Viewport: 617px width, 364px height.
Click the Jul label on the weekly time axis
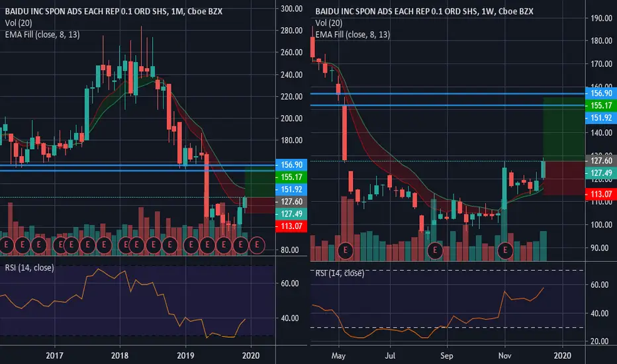(390, 356)
